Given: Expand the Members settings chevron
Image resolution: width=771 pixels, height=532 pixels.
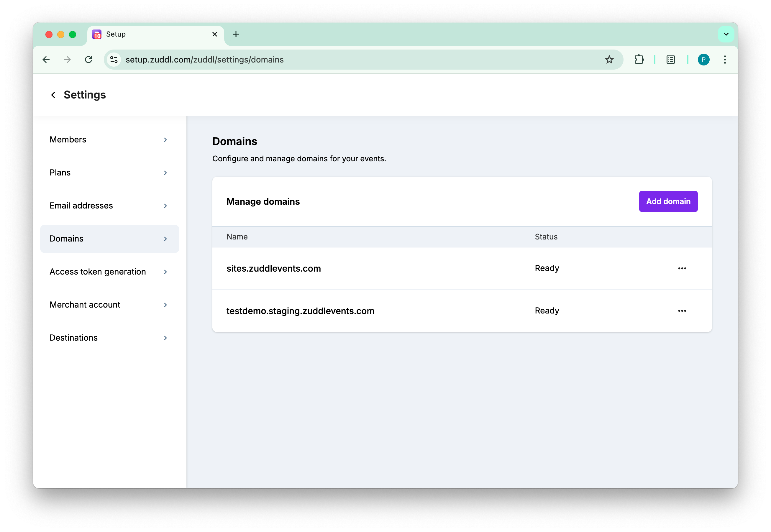Looking at the screenshot, I should (x=165, y=140).
